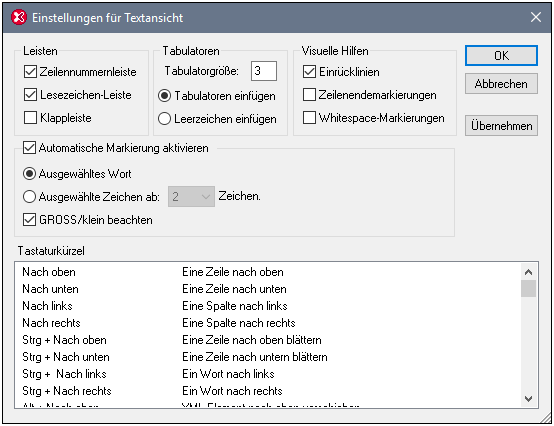Click 'Eine Spalte nach links' description

[x=235, y=306]
